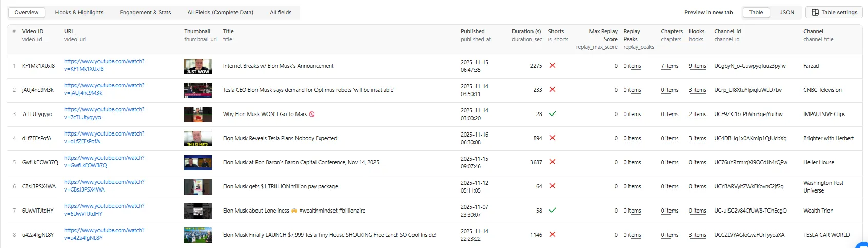Viewport: 868px width, 248px height.
Task: Click the Table settings grid icon
Action: pyautogui.click(x=815, y=12)
